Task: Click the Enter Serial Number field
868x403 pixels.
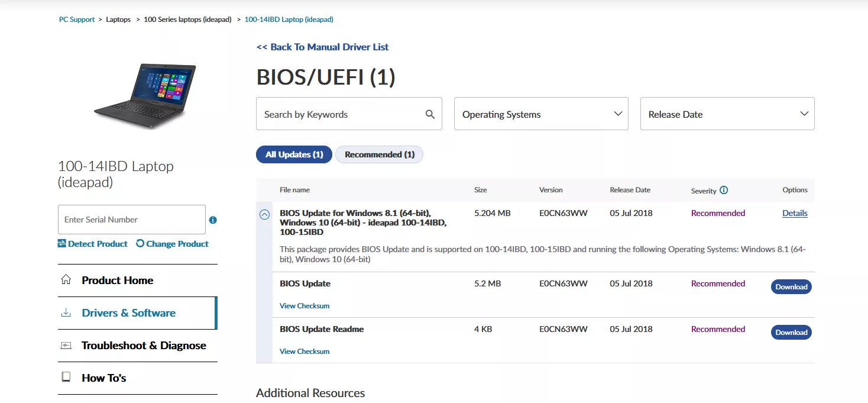Action: coord(131,220)
